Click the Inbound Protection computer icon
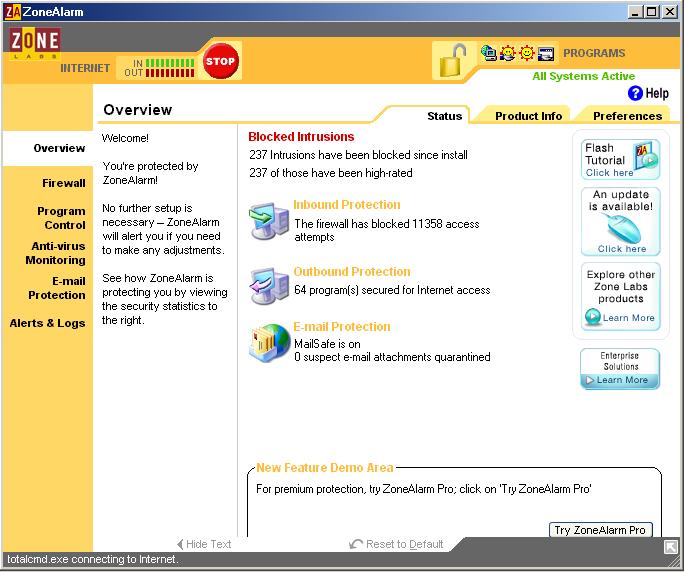 (x=269, y=221)
